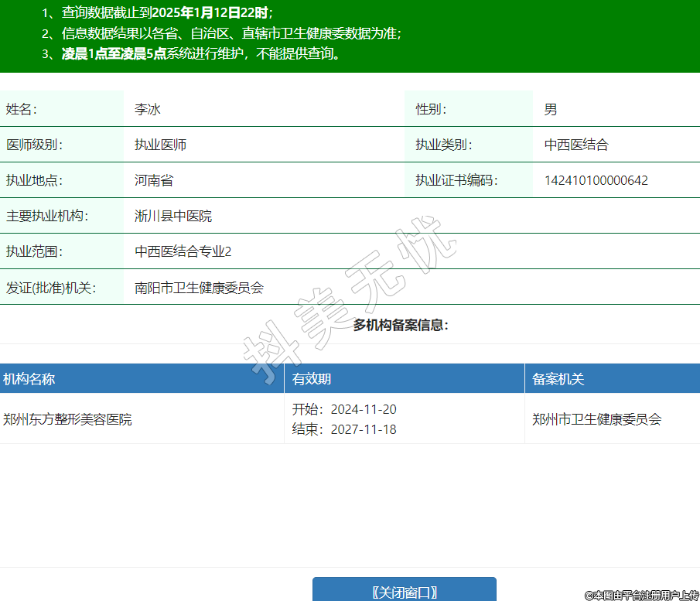The height and width of the screenshot is (601, 700).
Task: Click the 执业医师 physician level value
Action: [x=160, y=145]
